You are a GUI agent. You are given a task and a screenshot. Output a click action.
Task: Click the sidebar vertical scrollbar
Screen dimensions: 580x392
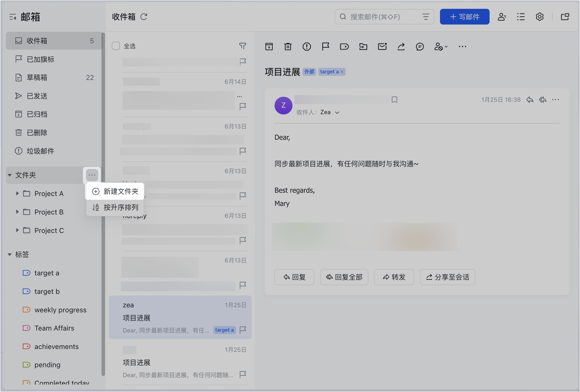103,204
